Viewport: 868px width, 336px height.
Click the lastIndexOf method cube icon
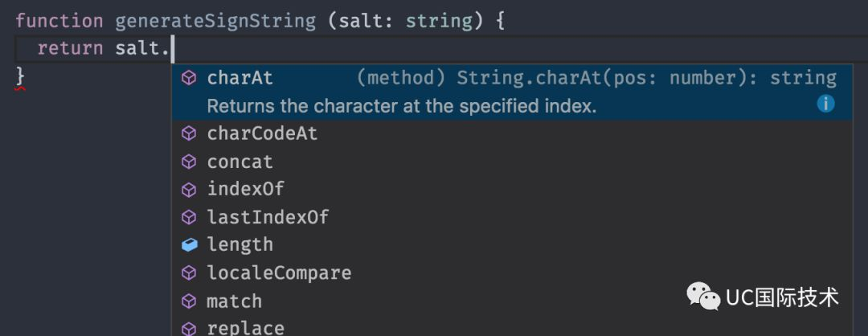click(x=189, y=217)
